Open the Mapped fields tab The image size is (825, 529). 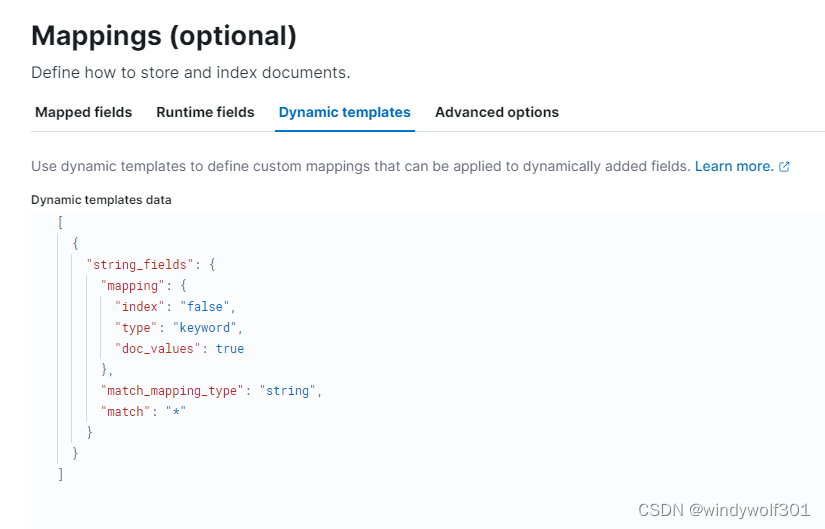tap(83, 112)
